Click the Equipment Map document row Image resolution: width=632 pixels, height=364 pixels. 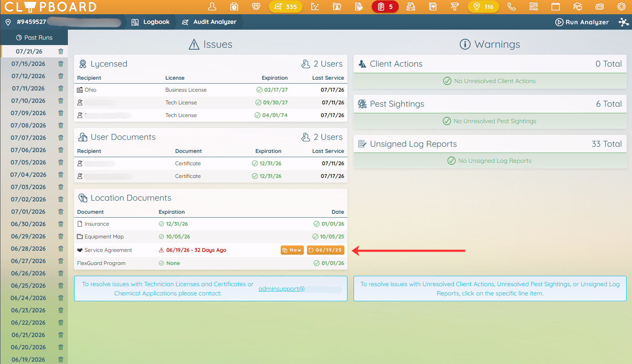pyautogui.click(x=211, y=237)
